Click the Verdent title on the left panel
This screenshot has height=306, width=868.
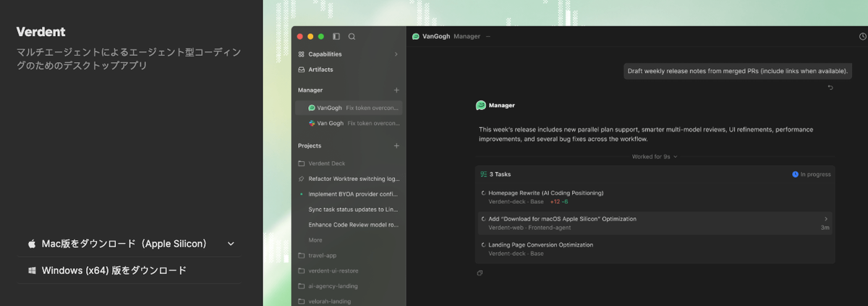[x=41, y=32]
